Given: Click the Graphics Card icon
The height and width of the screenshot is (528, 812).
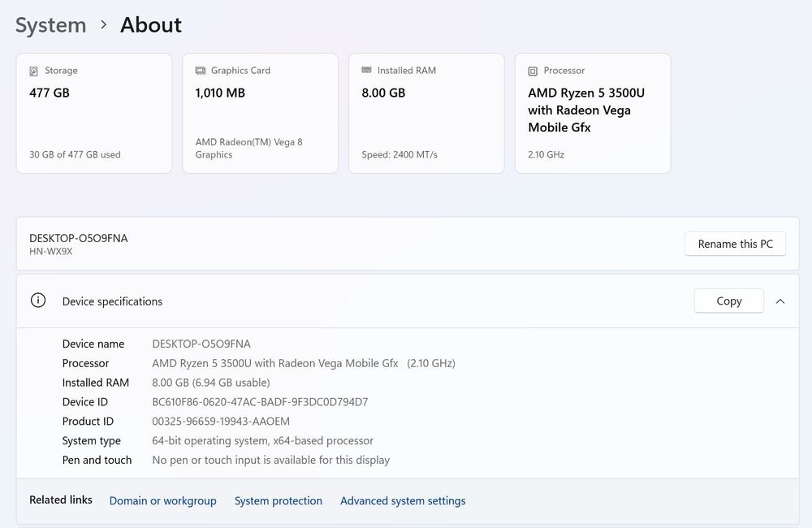Looking at the screenshot, I should pos(200,71).
